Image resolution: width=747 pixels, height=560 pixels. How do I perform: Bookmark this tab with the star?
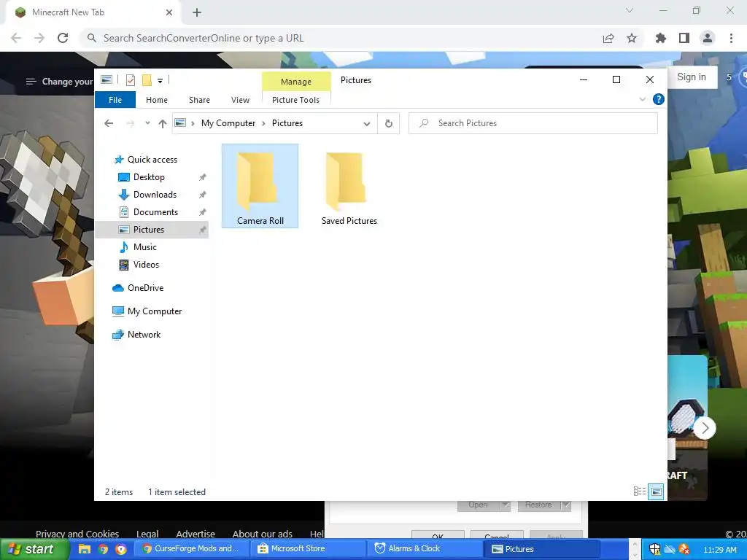coord(632,38)
